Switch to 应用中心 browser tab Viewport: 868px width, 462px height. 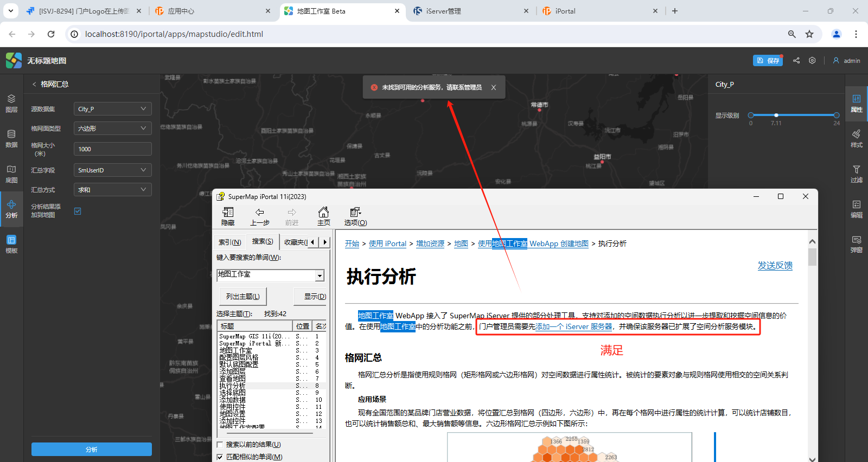click(x=213, y=11)
